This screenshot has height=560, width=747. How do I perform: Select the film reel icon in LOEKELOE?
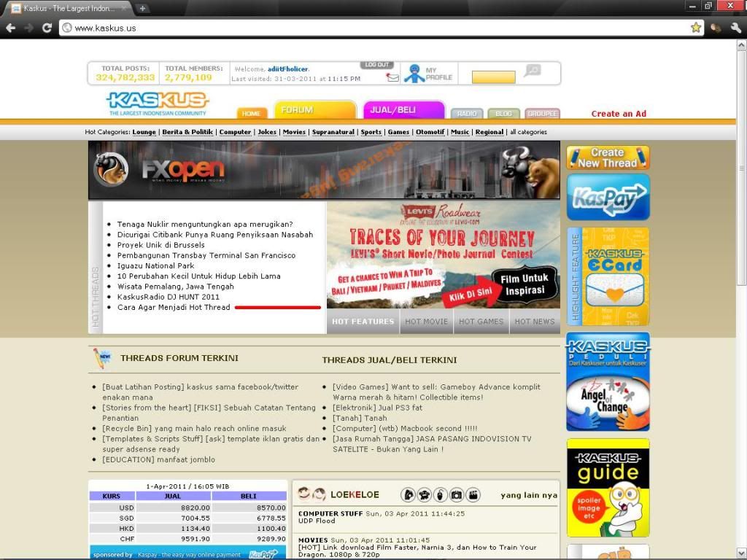[x=424, y=495]
